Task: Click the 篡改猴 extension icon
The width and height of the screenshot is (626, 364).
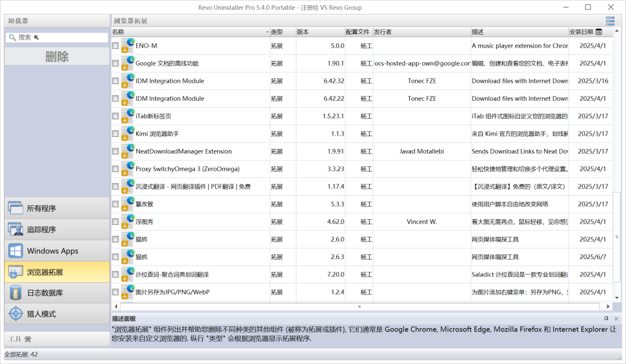Action: [x=128, y=203]
